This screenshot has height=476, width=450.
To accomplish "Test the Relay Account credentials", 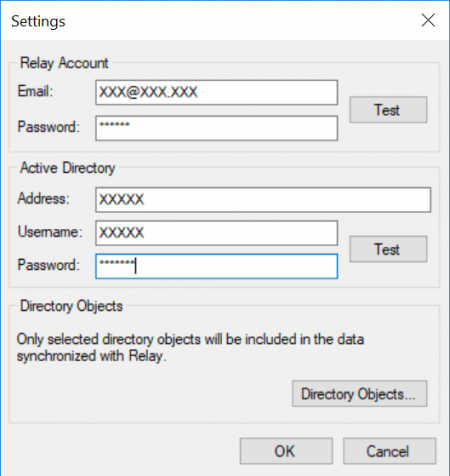I will pyautogui.click(x=388, y=110).
